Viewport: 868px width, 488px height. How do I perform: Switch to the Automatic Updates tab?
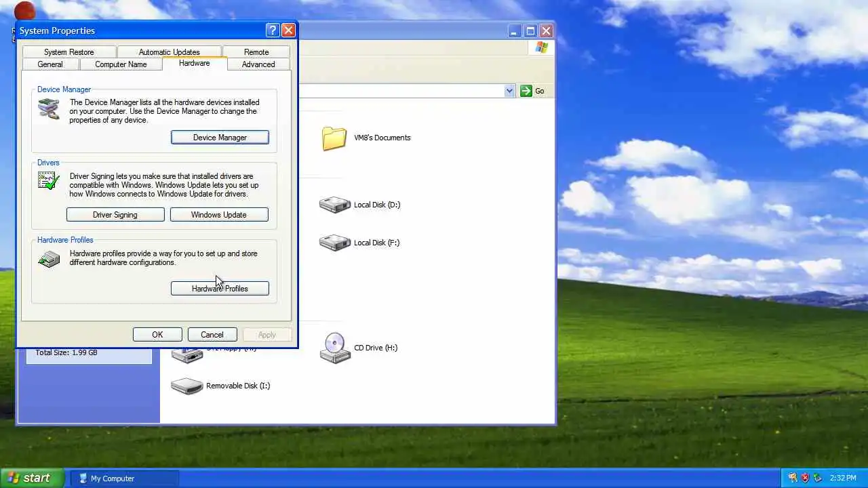pos(169,52)
